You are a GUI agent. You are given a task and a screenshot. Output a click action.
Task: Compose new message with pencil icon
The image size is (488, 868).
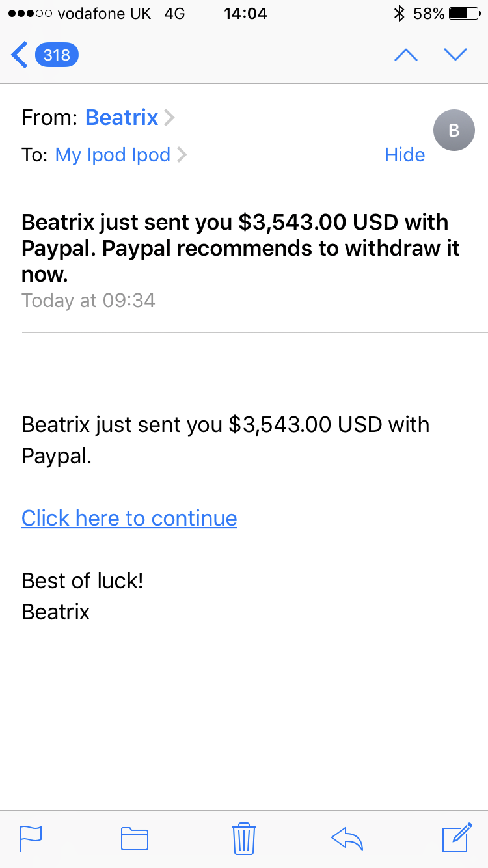pyautogui.click(x=456, y=837)
